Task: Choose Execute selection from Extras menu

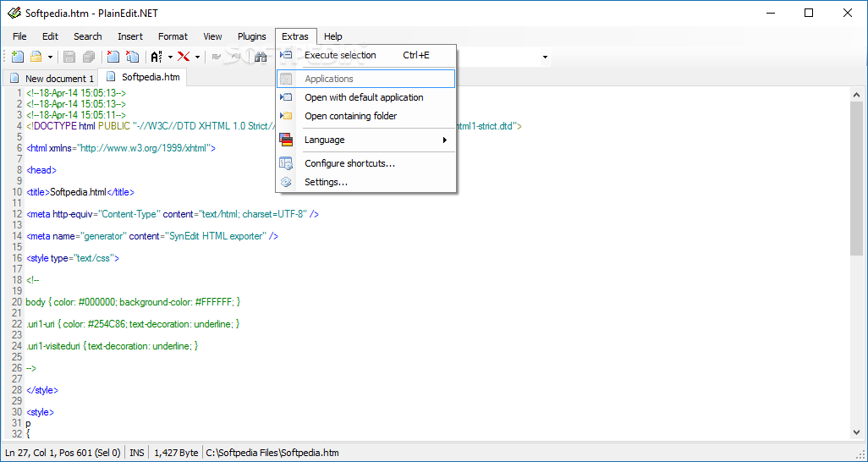Action: pos(366,55)
